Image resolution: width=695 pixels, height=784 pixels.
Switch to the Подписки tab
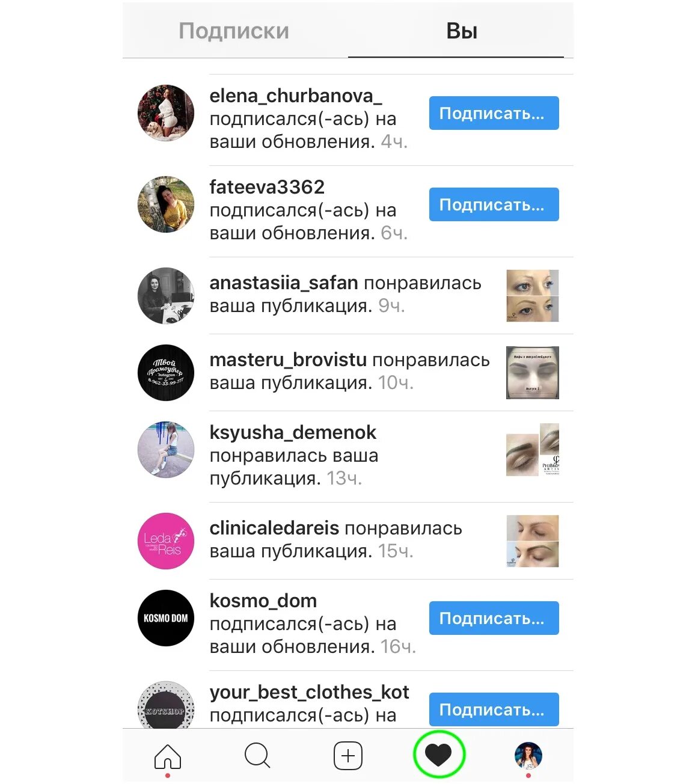tap(234, 31)
